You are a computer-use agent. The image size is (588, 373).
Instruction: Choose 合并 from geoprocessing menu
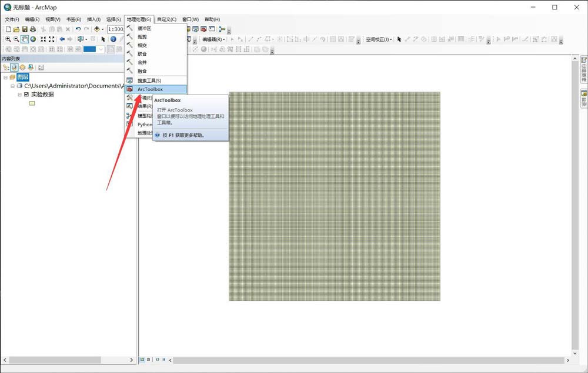[156, 62]
